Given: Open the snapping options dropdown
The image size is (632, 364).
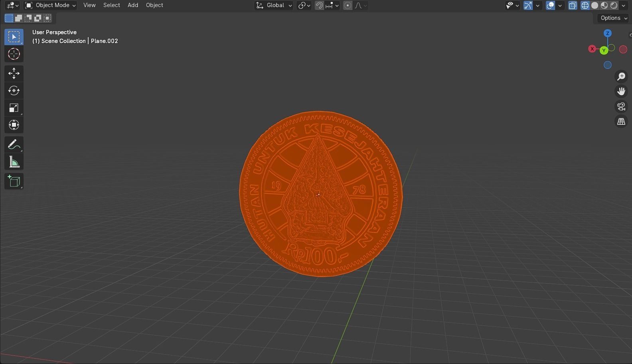Looking at the screenshot, I should click(332, 5).
